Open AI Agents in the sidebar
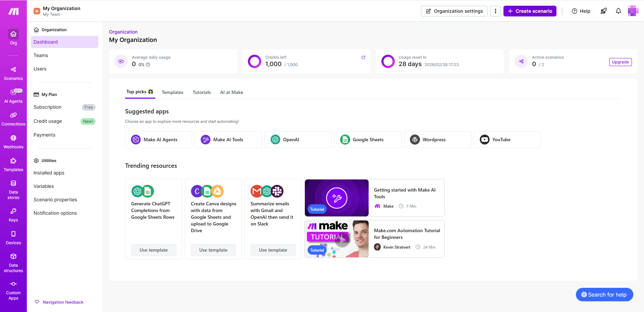Image resolution: width=644 pixels, height=312 pixels. [13, 96]
